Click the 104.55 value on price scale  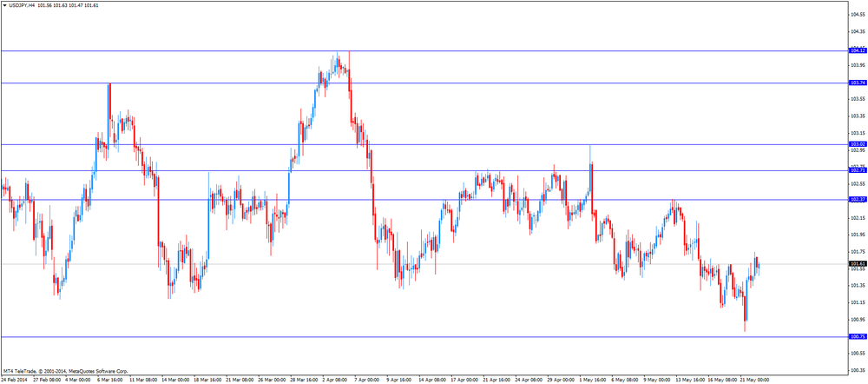pyautogui.click(x=858, y=14)
